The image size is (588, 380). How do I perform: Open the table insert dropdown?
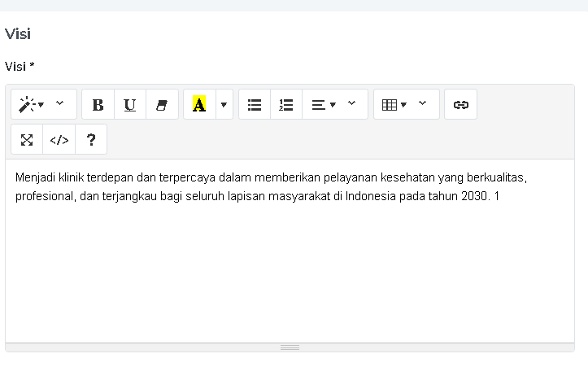click(x=405, y=104)
